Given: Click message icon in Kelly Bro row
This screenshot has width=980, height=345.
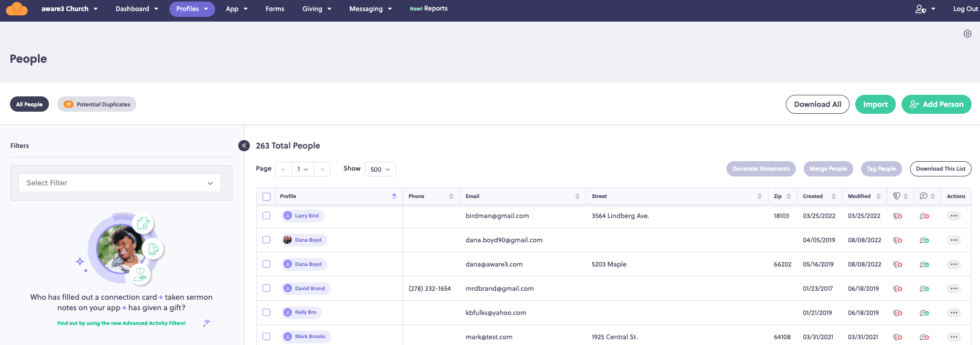Looking at the screenshot, I should pyautogui.click(x=924, y=313).
